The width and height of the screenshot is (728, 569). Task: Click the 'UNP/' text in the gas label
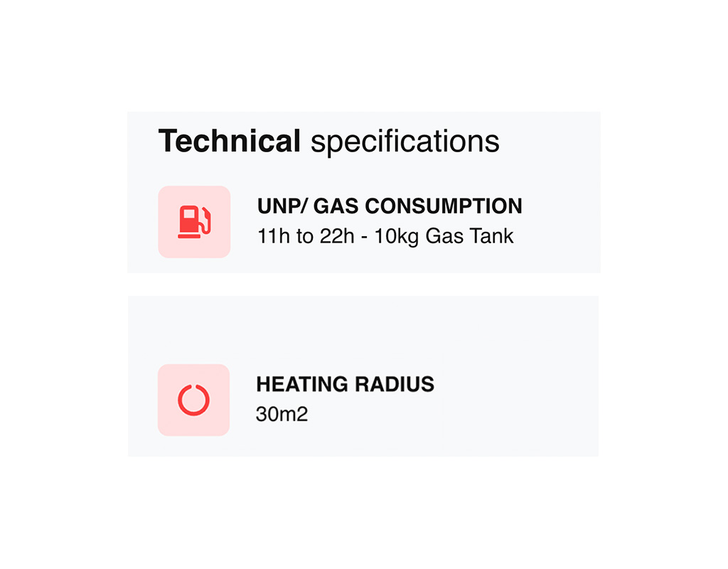pos(282,206)
